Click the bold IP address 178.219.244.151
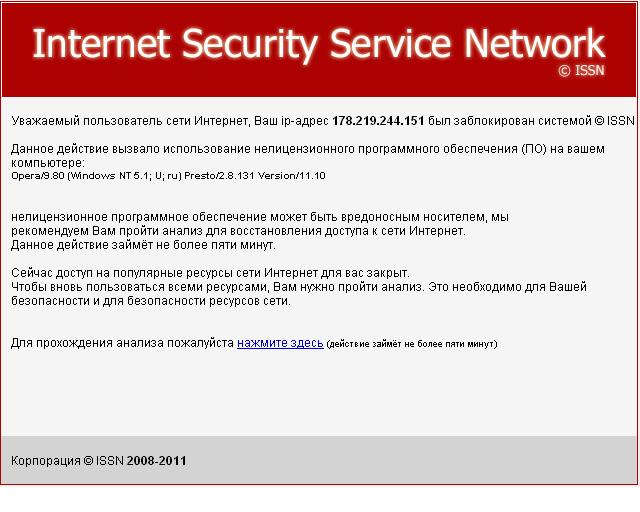Image resolution: width=640 pixels, height=512 pixels. click(x=378, y=121)
